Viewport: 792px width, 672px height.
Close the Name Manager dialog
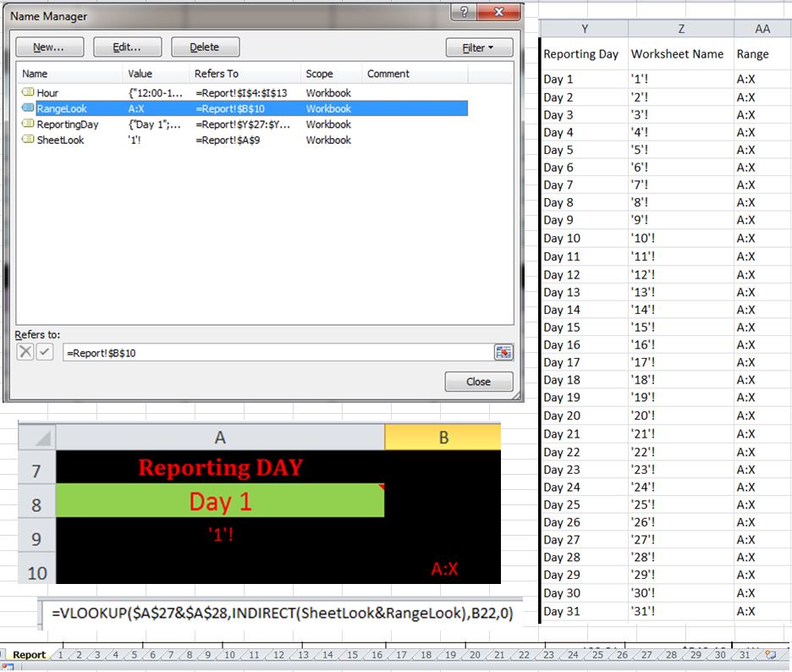(478, 381)
